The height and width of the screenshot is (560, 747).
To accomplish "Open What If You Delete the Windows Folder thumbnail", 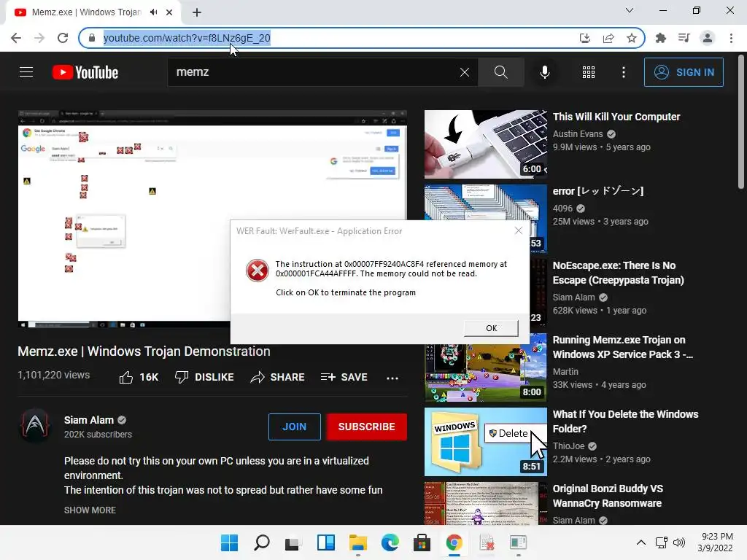I will point(485,442).
